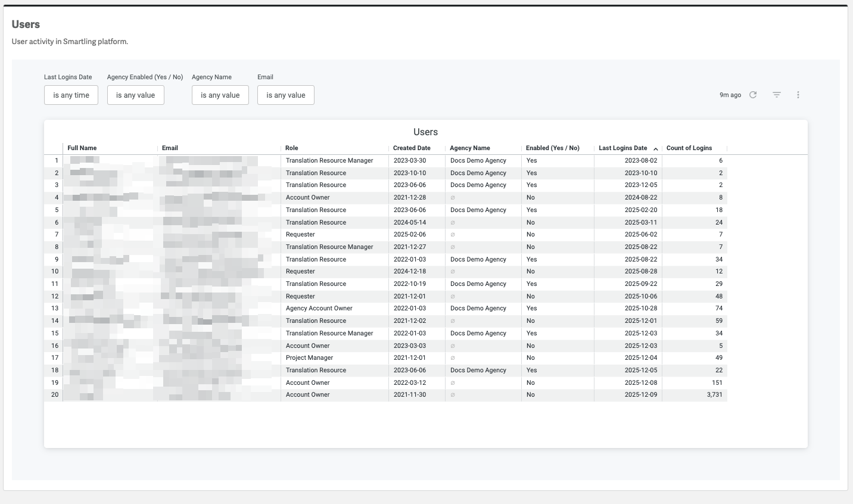
Task: Click row number 1 in the table
Action: (57, 161)
